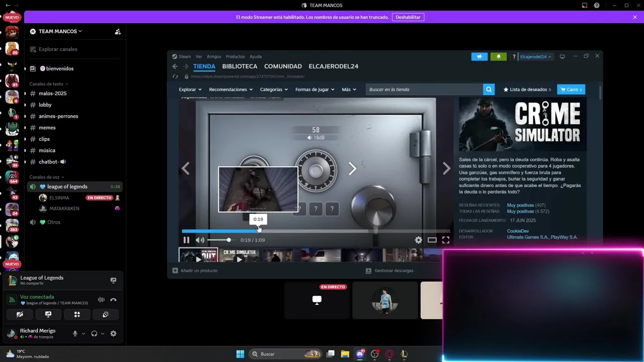The width and height of the screenshot is (644, 362).
Task: Mute the Steam trailer volume icon
Action: pyautogui.click(x=200, y=240)
